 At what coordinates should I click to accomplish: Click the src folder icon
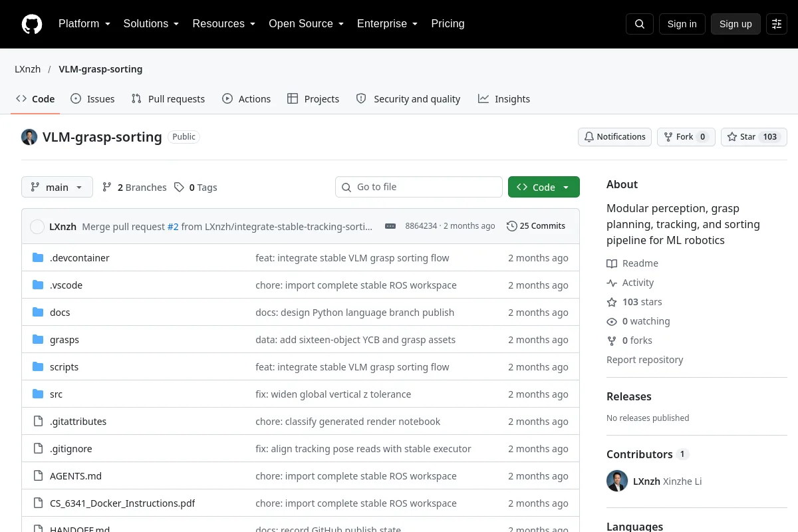pyautogui.click(x=38, y=394)
